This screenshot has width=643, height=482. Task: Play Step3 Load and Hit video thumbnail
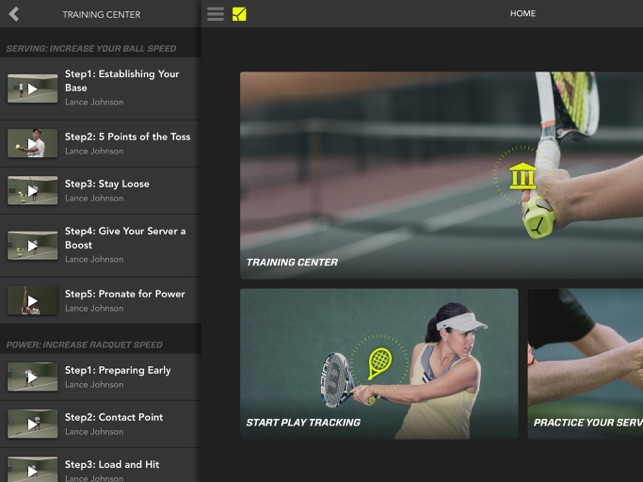(x=32, y=470)
